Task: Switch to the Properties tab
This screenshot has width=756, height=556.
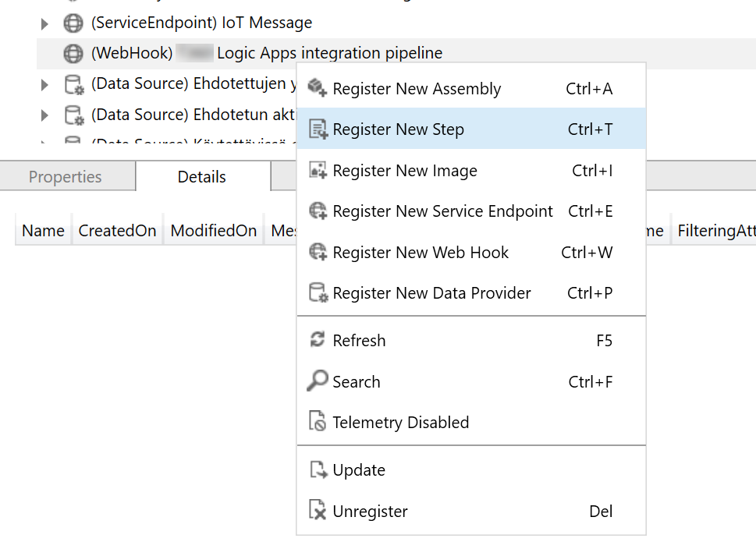Action: (x=66, y=177)
